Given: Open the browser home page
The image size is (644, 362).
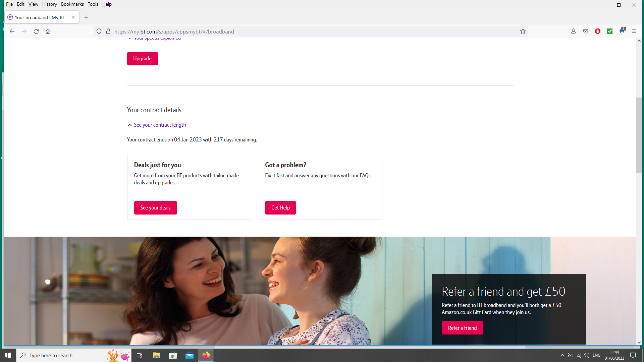Looking at the screenshot, I should [48, 32].
